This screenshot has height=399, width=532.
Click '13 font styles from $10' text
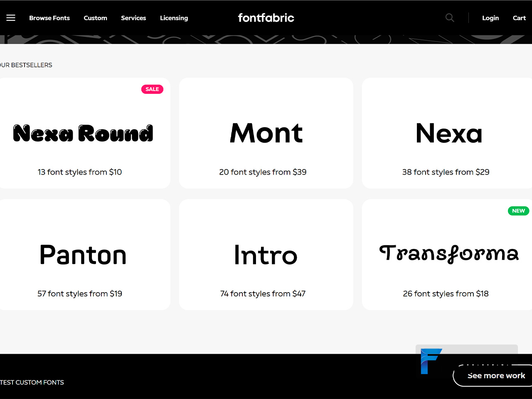(x=80, y=172)
